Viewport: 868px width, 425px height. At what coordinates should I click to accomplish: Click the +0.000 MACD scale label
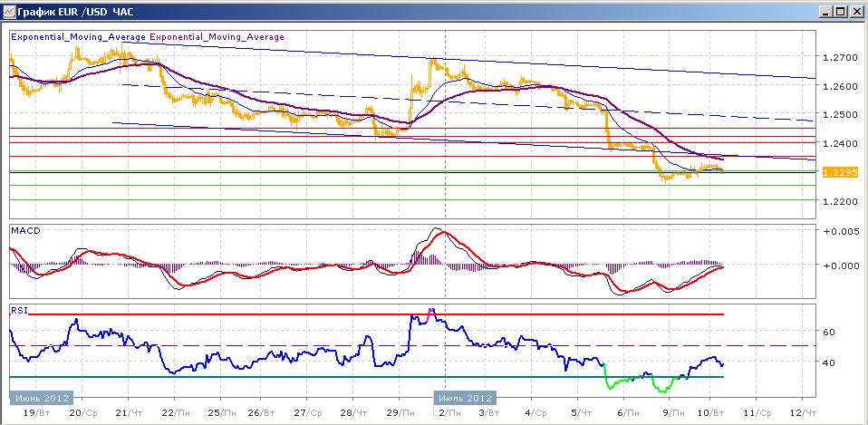point(841,266)
